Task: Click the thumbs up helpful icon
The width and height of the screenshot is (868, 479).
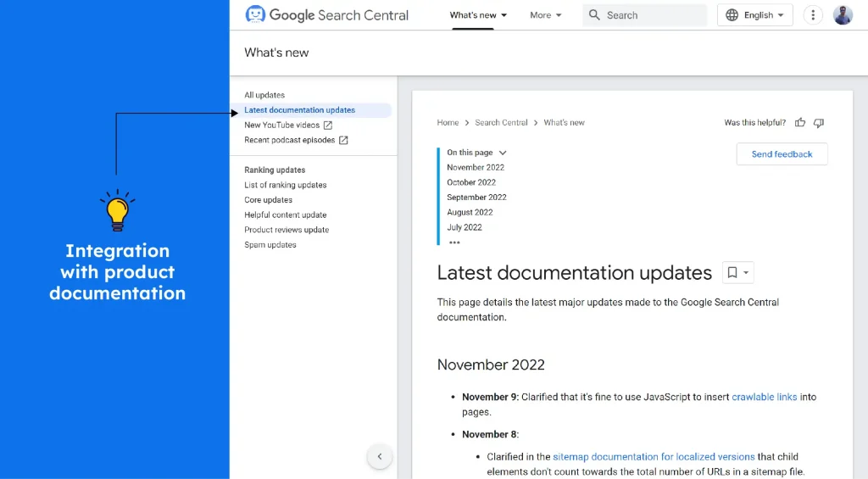Action: pyautogui.click(x=800, y=122)
